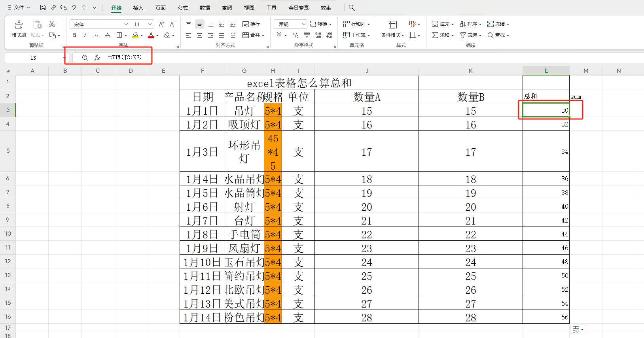
Task: Click the zoom magnifier icon in the formula bar
Action: point(85,58)
